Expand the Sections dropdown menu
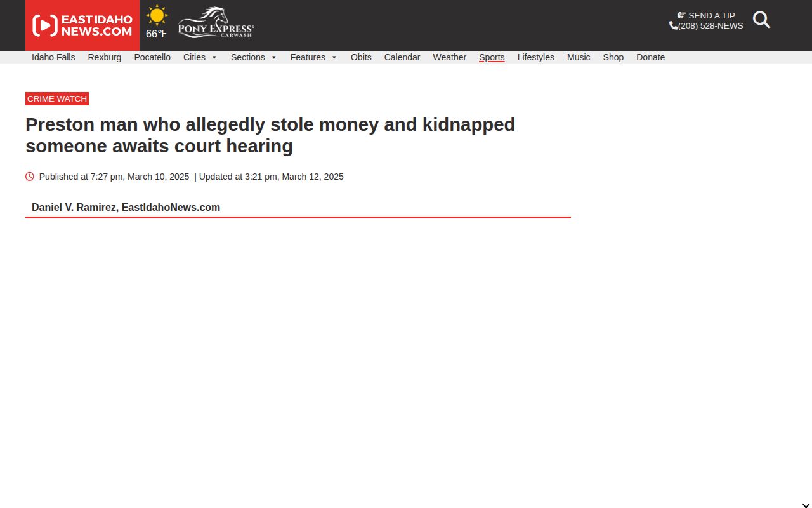The width and height of the screenshot is (812, 508). tap(254, 57)
